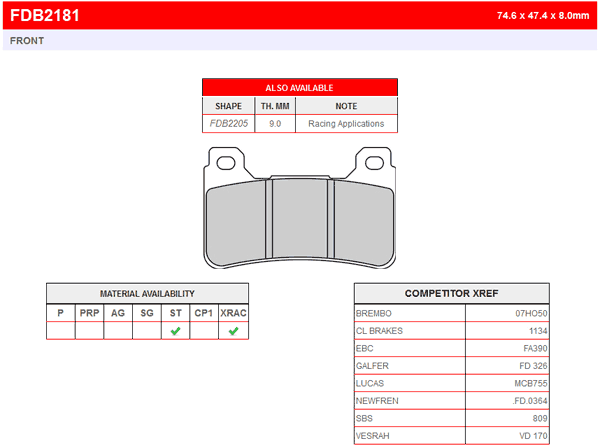Click the LUCAS row label
The image size is (600, 448).
point(370,383)
